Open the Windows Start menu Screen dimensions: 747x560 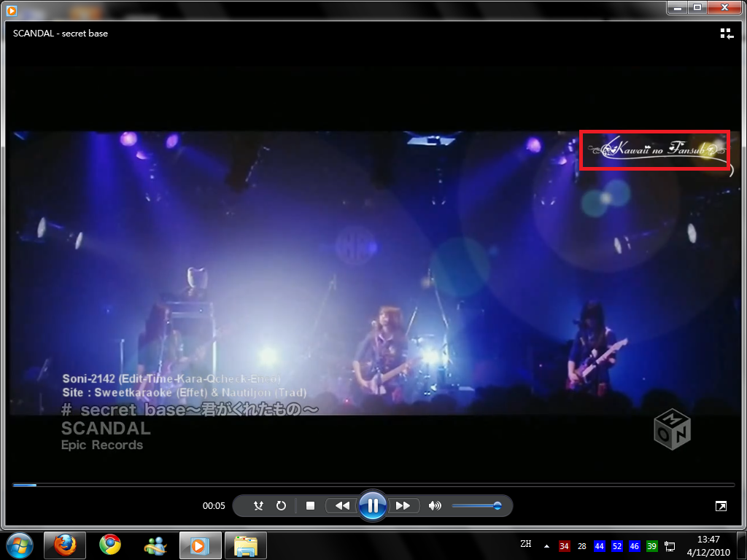click(x=20, y=545)
